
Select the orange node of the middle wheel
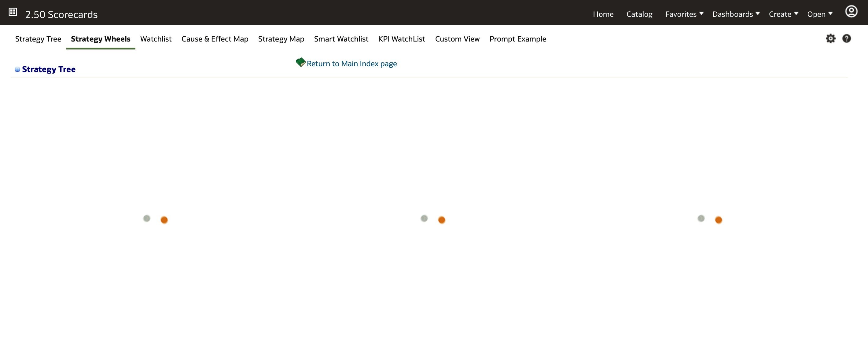[x=442, y=220]
